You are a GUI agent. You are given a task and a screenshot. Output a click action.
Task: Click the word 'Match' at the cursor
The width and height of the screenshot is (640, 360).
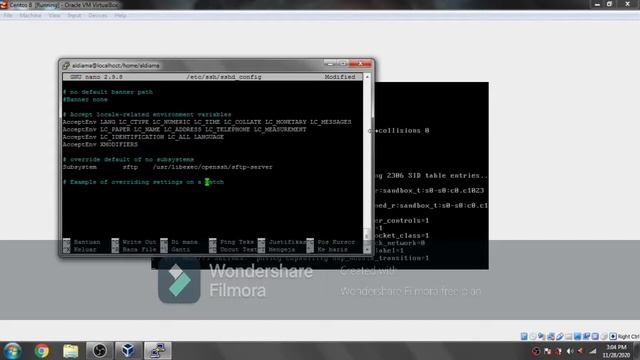(214, 182)
